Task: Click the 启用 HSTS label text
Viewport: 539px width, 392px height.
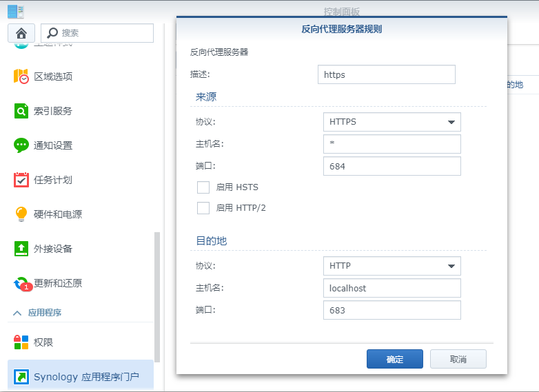Action: tap(237, 187)
